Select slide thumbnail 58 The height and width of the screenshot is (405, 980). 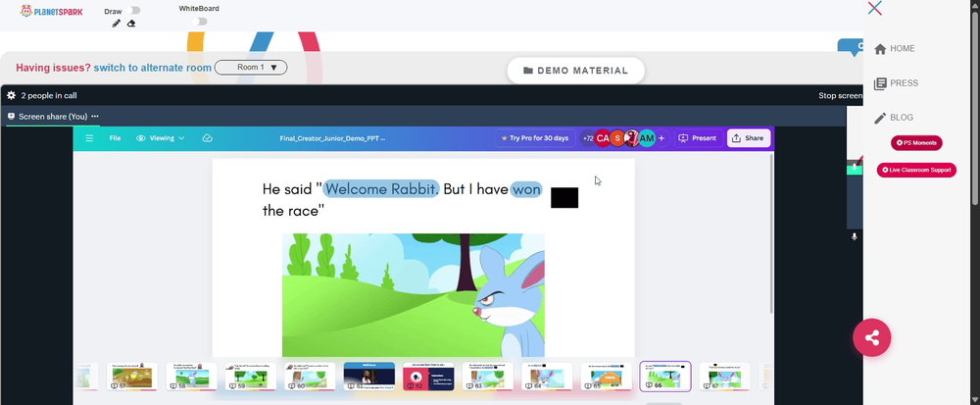(191, 377)
